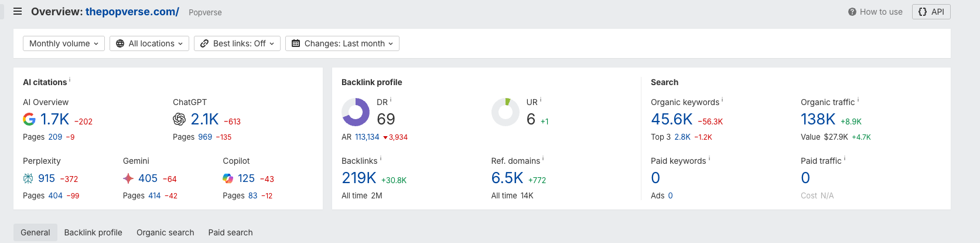The width and height of the screenshot is (980, 243).
Task: Click the Paid keywords info icon
Action: coord(709,158)
